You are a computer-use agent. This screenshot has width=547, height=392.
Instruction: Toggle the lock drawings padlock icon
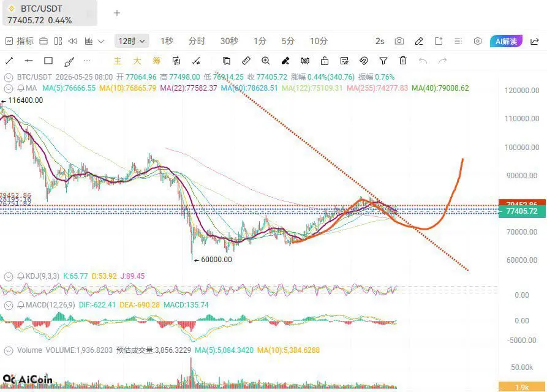[x=325, y=61]
